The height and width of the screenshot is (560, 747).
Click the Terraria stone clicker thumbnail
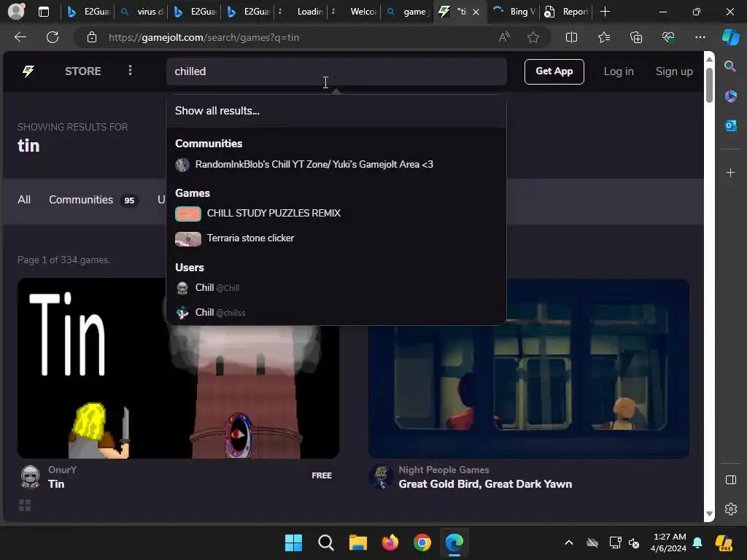click(x=188, y=238)
